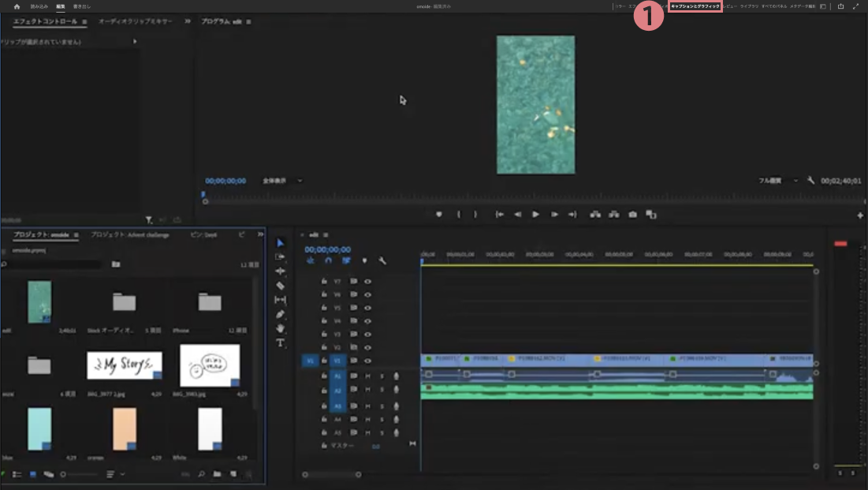Toggle lock on track V2
This screenshot has width=868, height=490.
point(324,347)
